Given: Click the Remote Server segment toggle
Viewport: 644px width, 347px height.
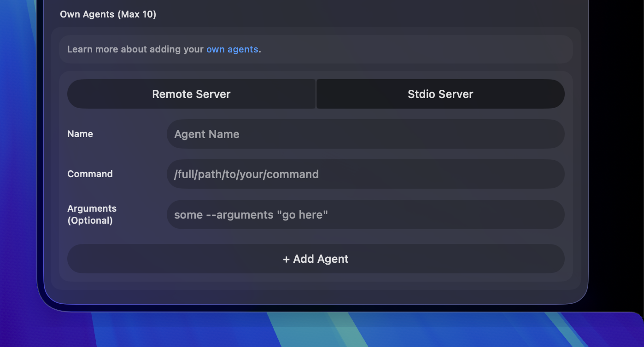Looking at the screenshot, I should (x=191, y=94).
